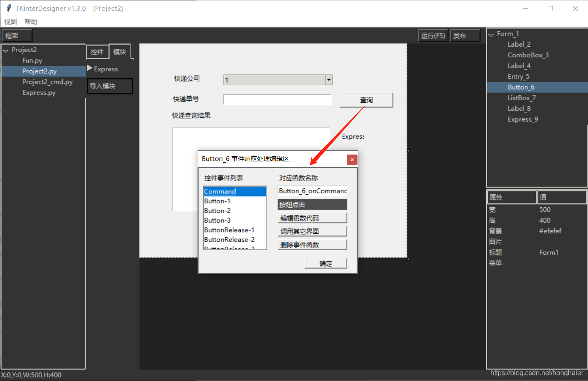Select ButtonRelease-2 event
The height and width of the screenshot is (381, 588).
click(235, 240)
